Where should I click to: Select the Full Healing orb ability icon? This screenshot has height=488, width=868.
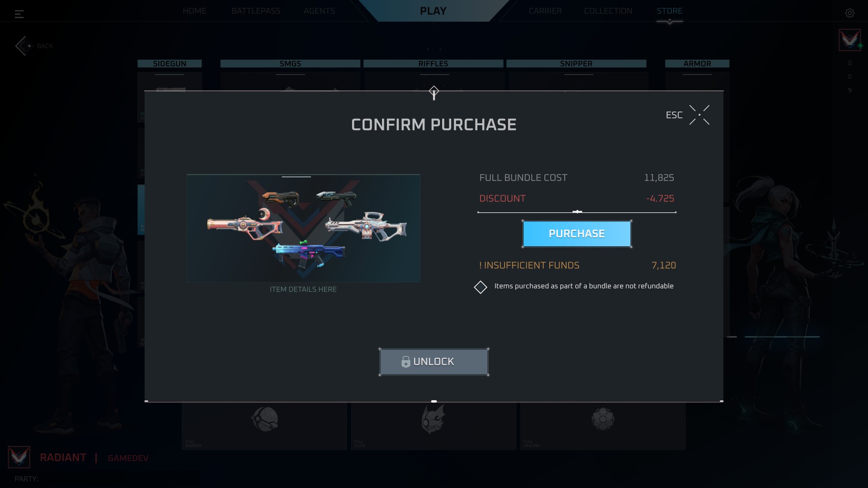[603, 419]
